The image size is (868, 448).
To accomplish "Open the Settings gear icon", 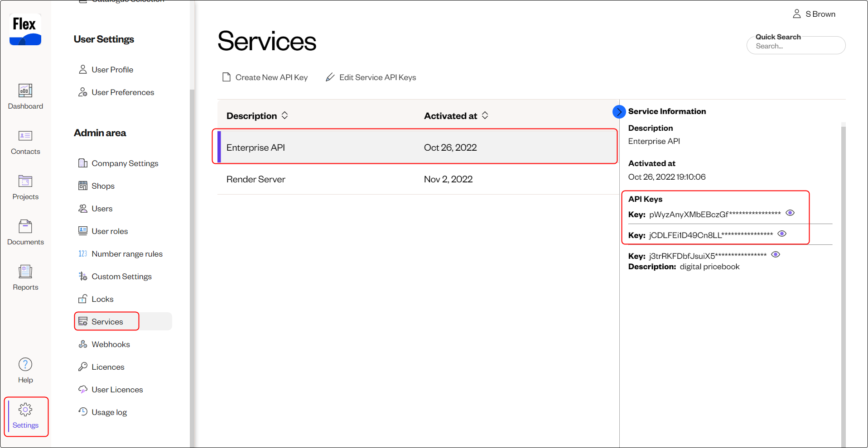I will 25,410.
